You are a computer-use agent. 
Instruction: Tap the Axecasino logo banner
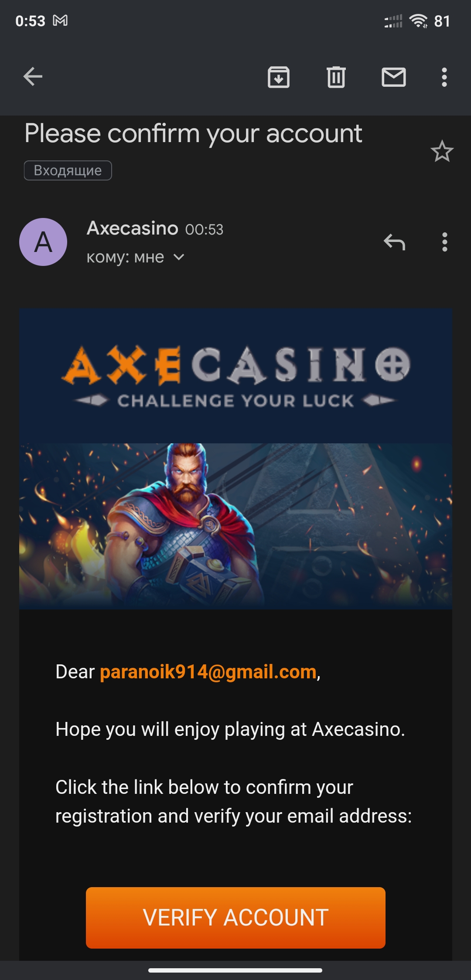coord(235,376)
